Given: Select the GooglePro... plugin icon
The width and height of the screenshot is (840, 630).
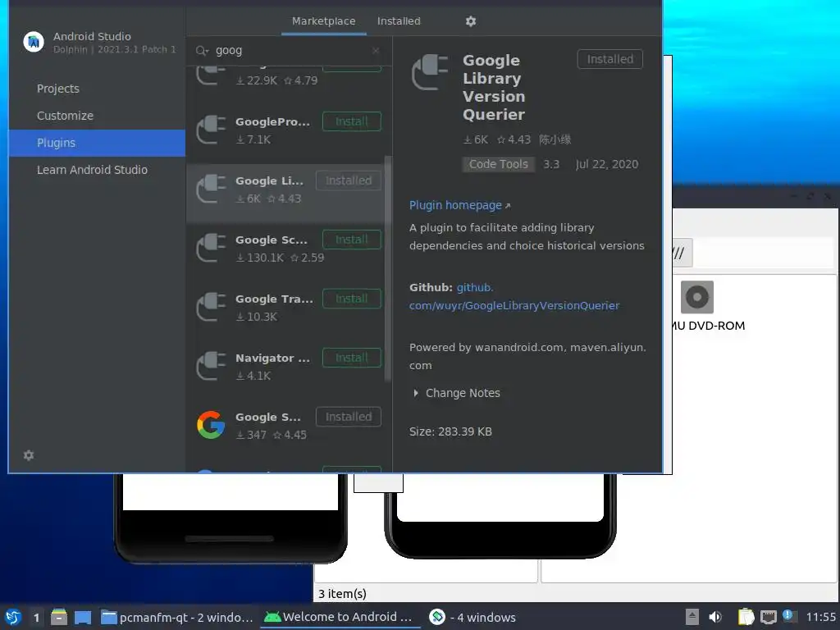Looking at the screenshot, I should (211, 130).
